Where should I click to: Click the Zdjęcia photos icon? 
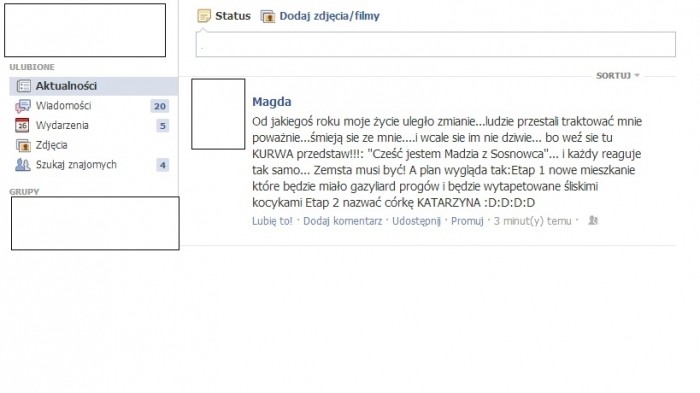[x=23, y=145]
